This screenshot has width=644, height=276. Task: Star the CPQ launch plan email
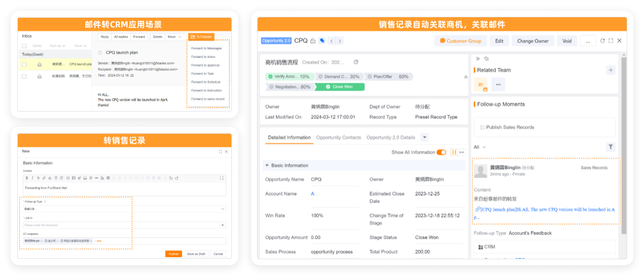point(100,52)
